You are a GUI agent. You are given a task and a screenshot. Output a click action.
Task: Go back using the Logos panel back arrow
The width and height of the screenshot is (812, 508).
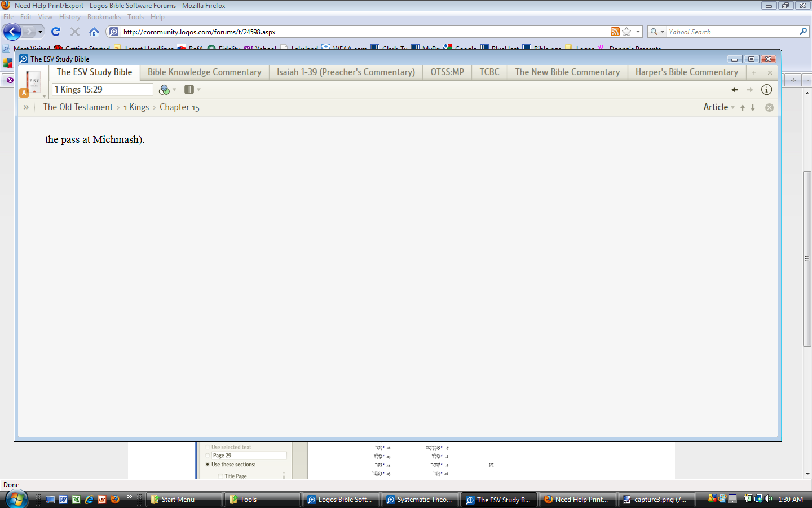click(x=734, y=90)
